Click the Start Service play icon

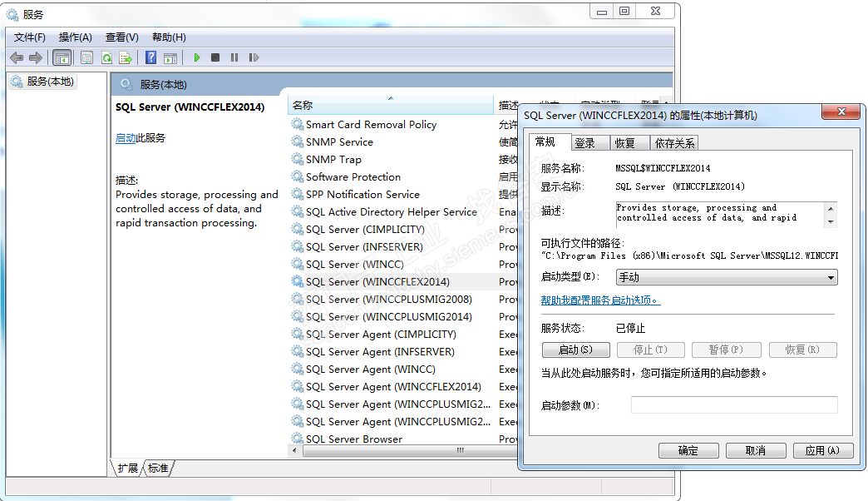coord(196,57)
